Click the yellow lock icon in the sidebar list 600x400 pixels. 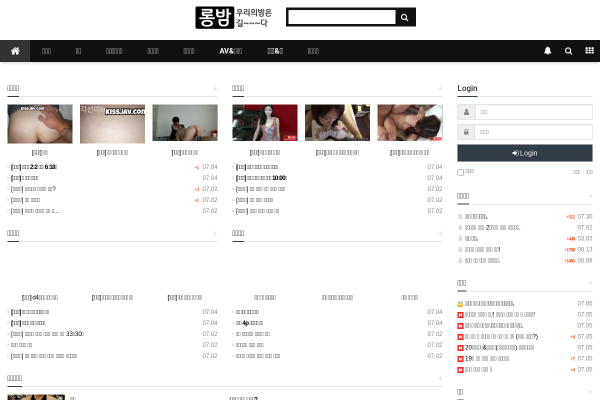tap(460, 304)
